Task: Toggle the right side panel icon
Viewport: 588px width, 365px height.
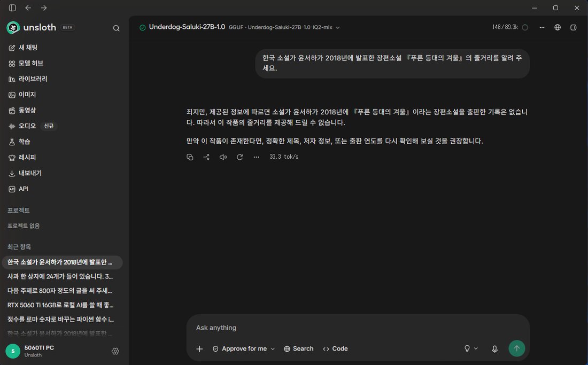Action: point(574,27)
